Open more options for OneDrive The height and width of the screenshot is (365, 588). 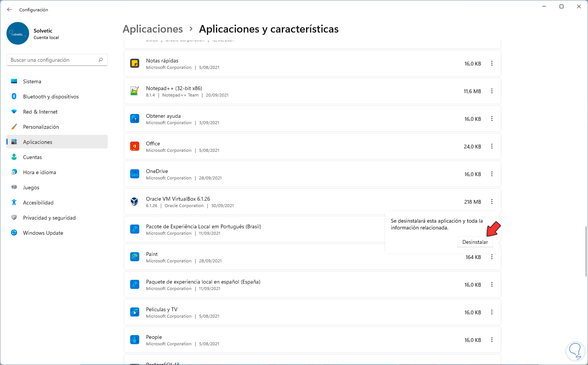point(492,174)
